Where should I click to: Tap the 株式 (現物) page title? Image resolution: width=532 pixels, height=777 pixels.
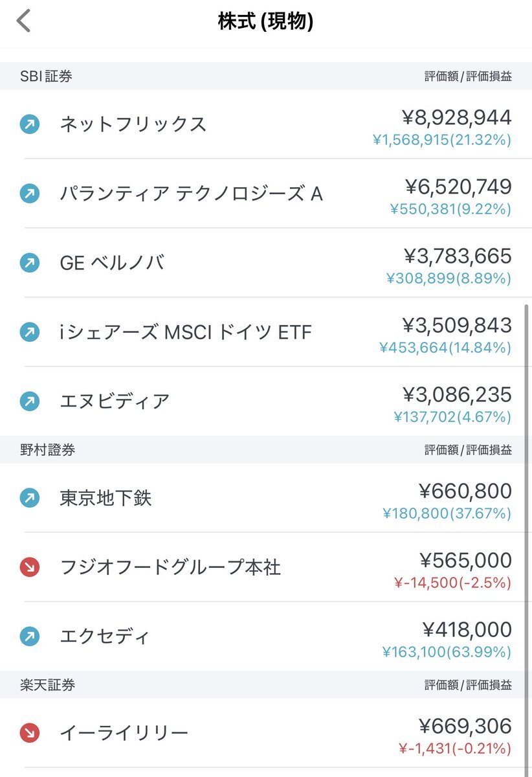[266, 21]
